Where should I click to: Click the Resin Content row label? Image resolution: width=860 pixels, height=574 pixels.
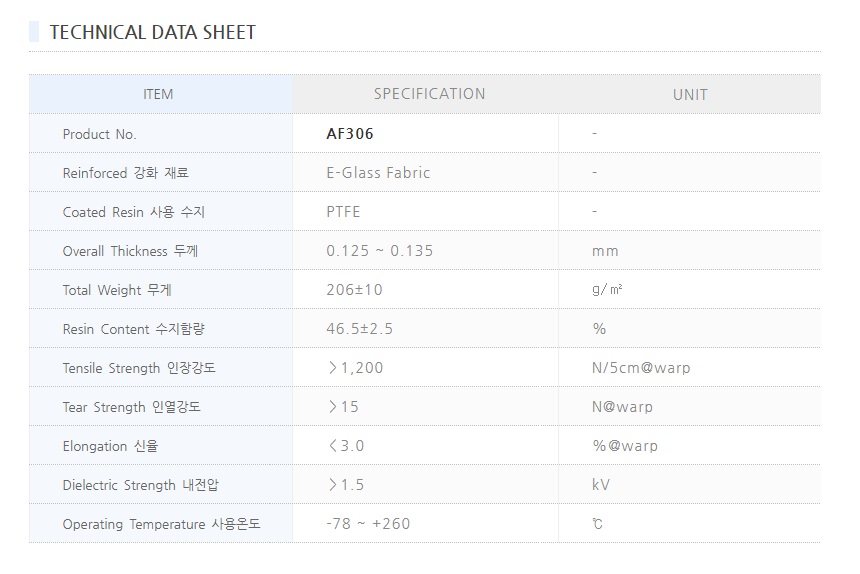(x=133, y=329)
